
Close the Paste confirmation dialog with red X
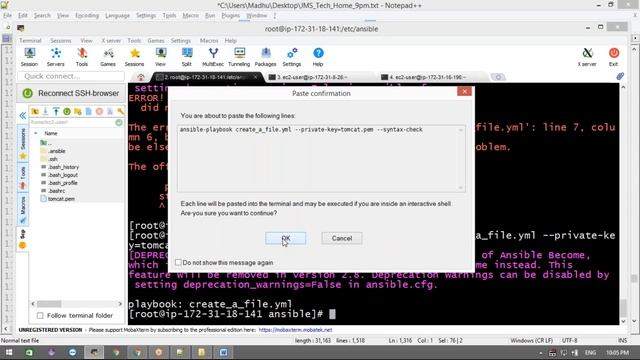(x=464, y=91)
